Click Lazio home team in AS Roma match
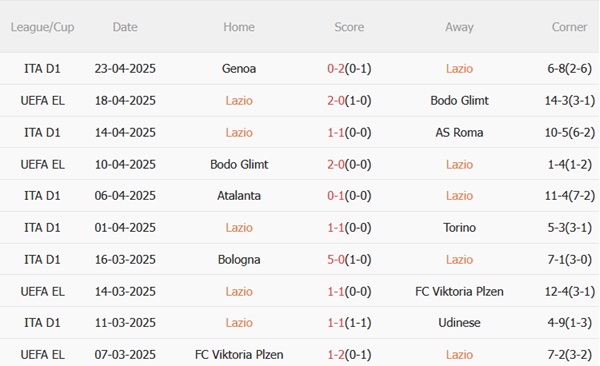This screenshot has width=600, height=366. tap(239, 133)
